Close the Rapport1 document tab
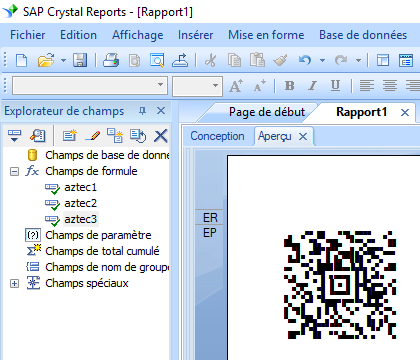Image resolution: width=420 pixels, height=360 pixels. [x=405, y=113]
